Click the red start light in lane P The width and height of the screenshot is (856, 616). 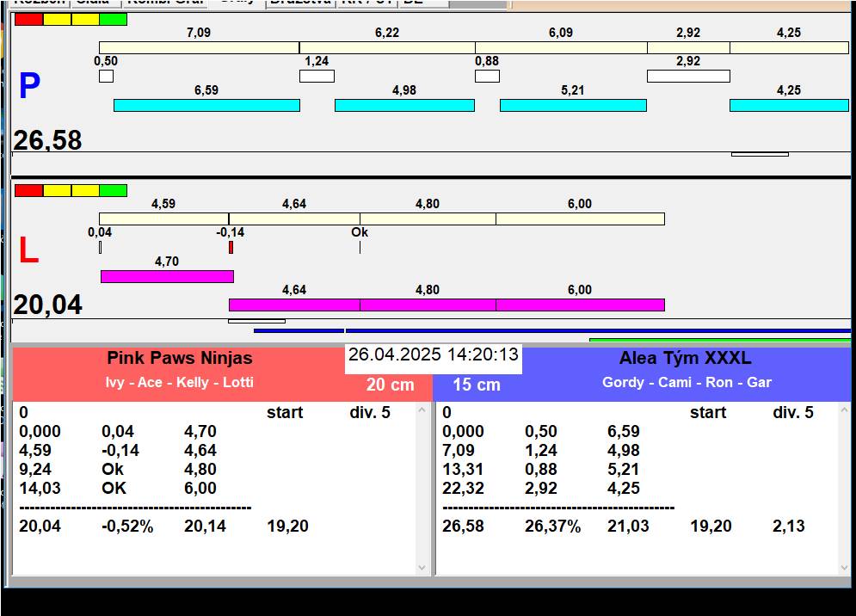[x=28, y=19]
